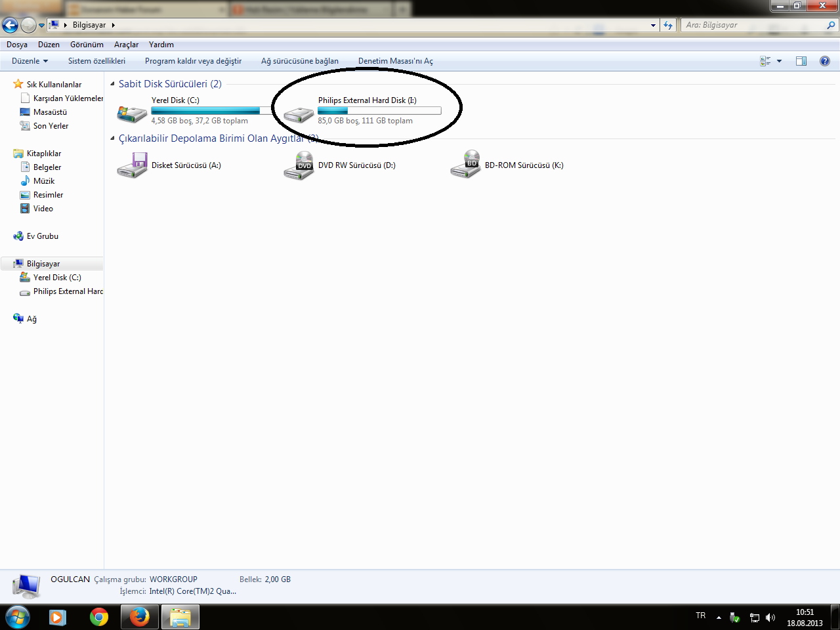Screen dimensions: 840x630
Task: Open BD-ROM Sürücüsü (K:) icon
Action: coord(465,165)
